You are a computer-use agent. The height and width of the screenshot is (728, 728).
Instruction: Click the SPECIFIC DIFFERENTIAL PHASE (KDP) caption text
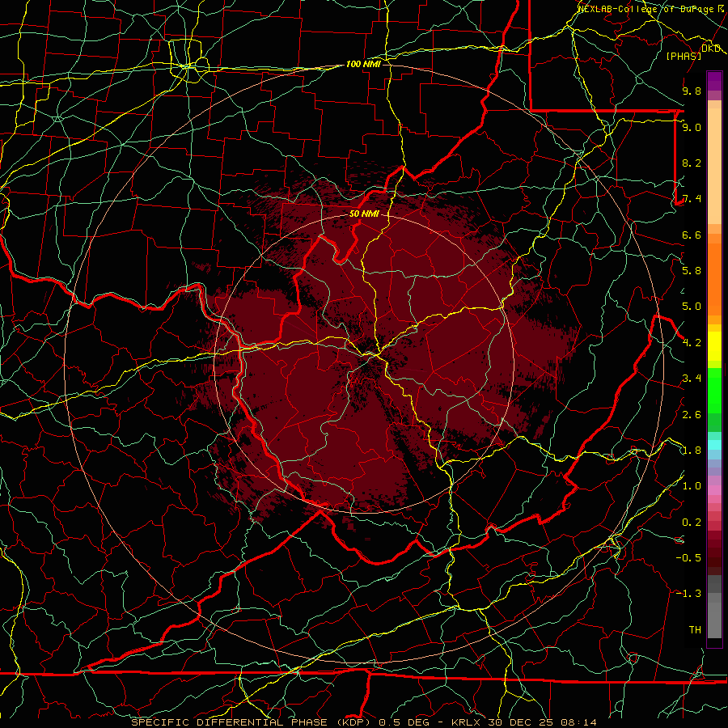click(252, 722)
